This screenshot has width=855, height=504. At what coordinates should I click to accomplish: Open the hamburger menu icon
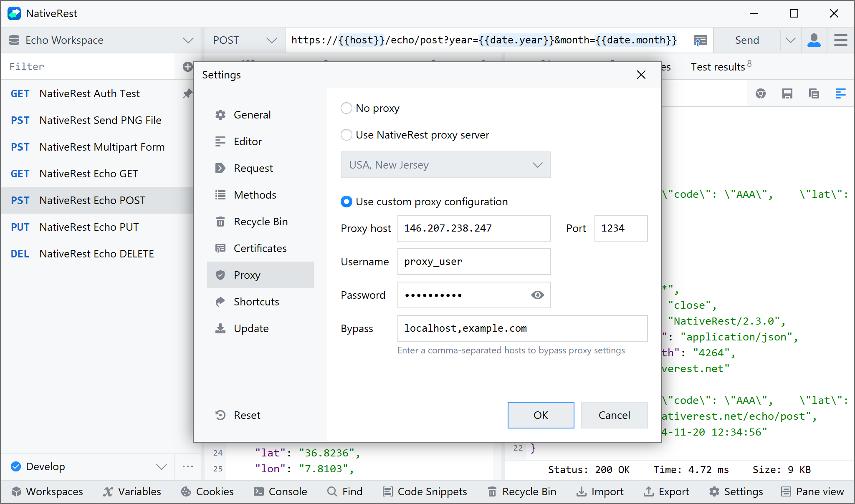[x=840, y=40]
